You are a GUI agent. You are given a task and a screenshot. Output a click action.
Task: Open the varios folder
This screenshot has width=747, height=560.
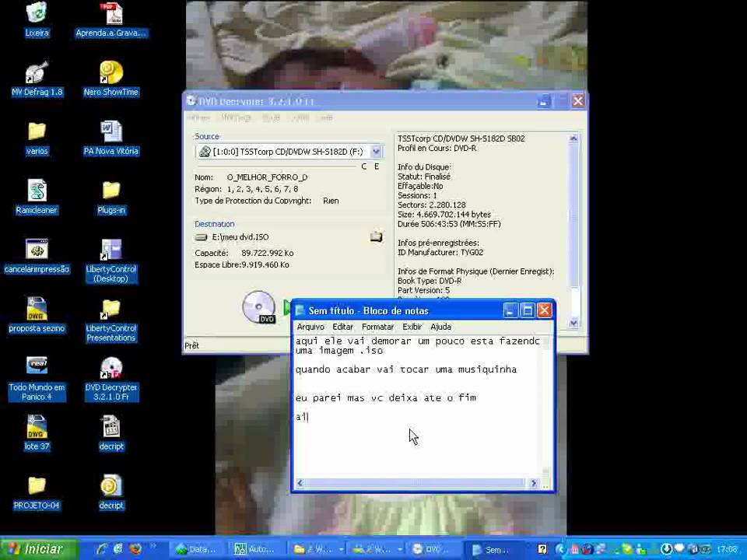[37, 138]
